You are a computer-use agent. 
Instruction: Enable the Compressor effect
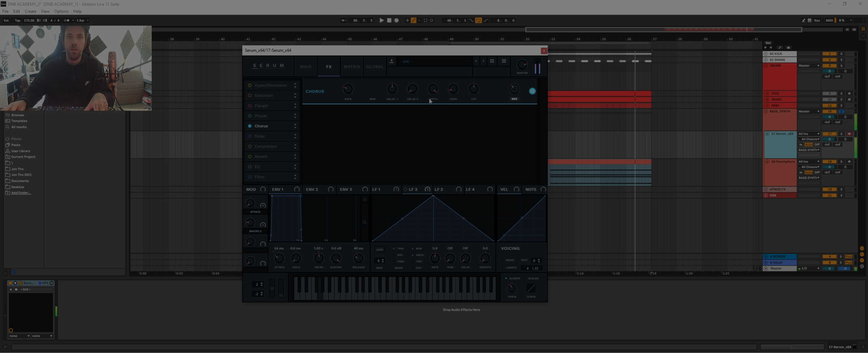point(250,146)
